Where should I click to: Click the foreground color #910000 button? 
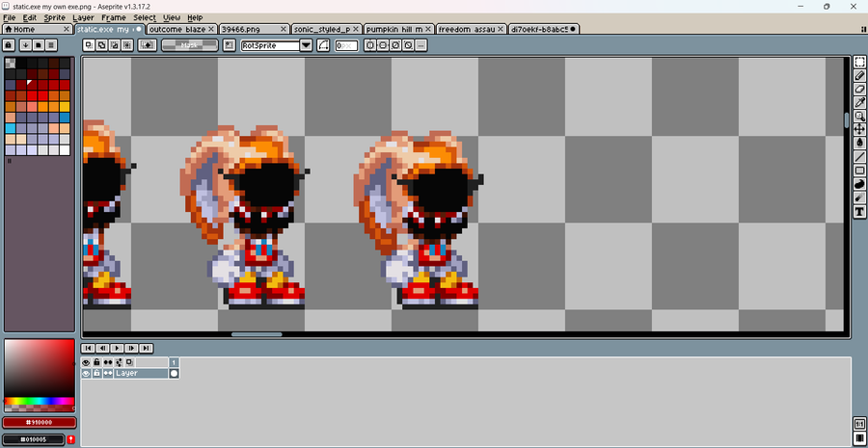[40, 423]
